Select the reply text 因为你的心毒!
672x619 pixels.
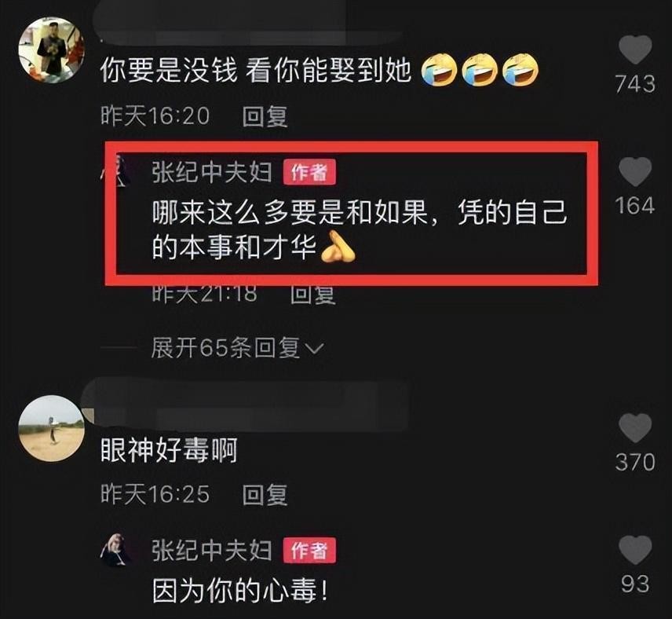240,591
